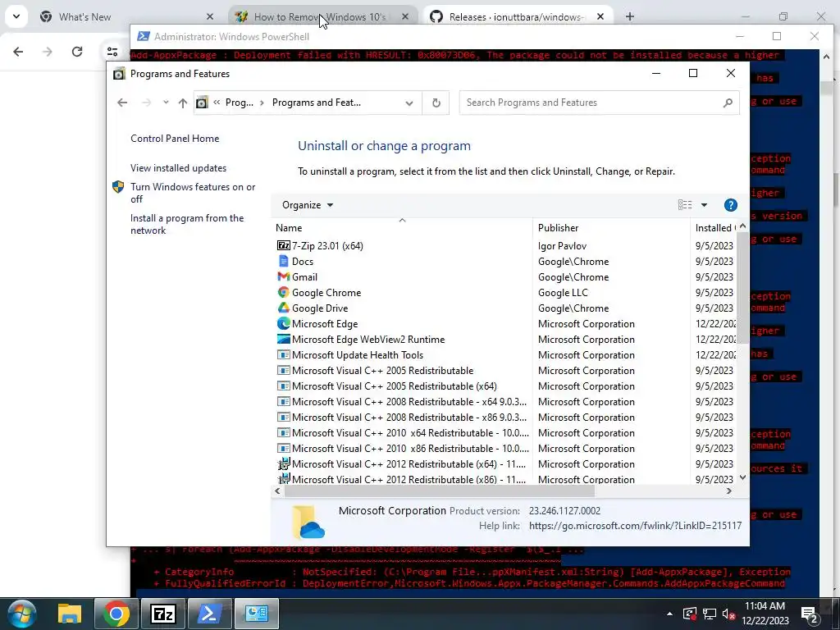Switch to PowerShell in the taskbar
Image resolution: width=840 pixels, height=630 pixels.
coord(209,614)
